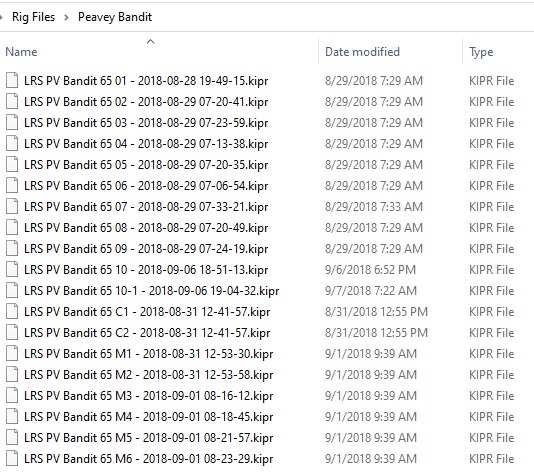The image size is (534, 475).
Task: Sort files by Name column header
Action: point(21,52)
